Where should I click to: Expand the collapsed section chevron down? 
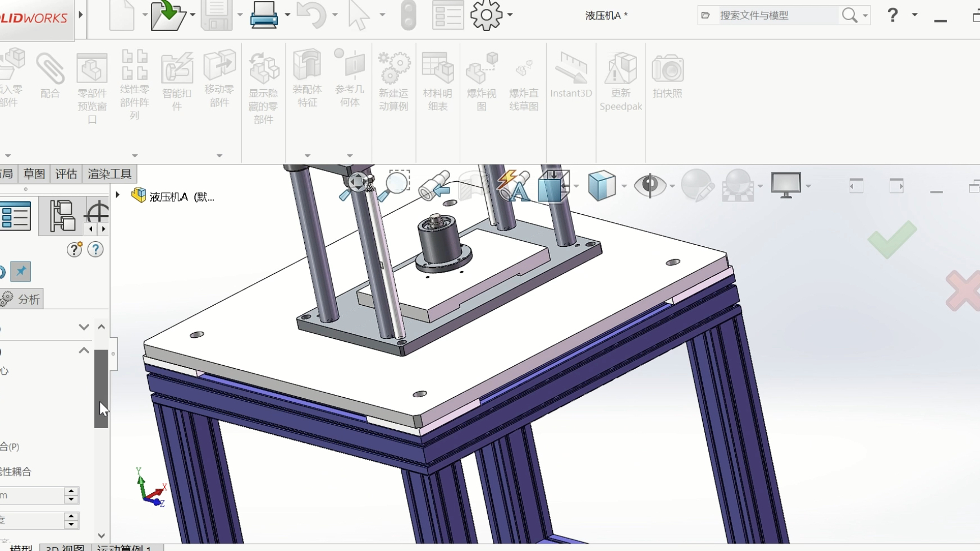tap(84, 327)
